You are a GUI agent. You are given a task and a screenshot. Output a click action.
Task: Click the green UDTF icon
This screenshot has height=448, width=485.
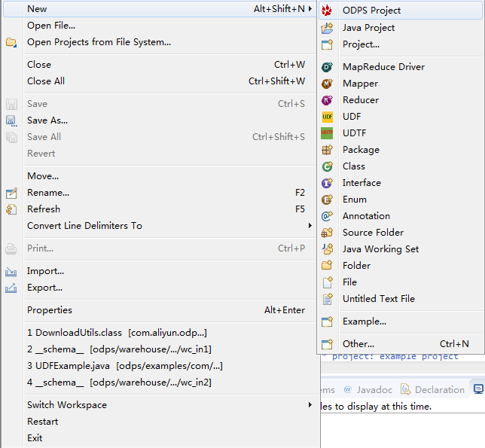pyautogui.click(x=327, y=133)
